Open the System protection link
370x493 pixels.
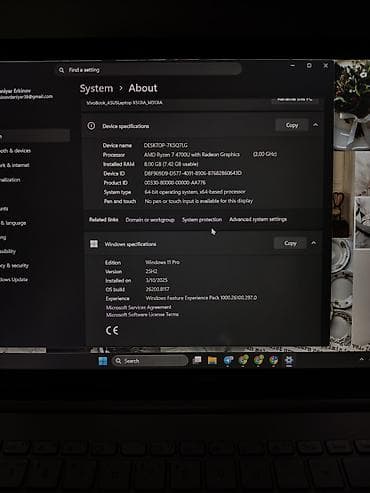point(202,219)
